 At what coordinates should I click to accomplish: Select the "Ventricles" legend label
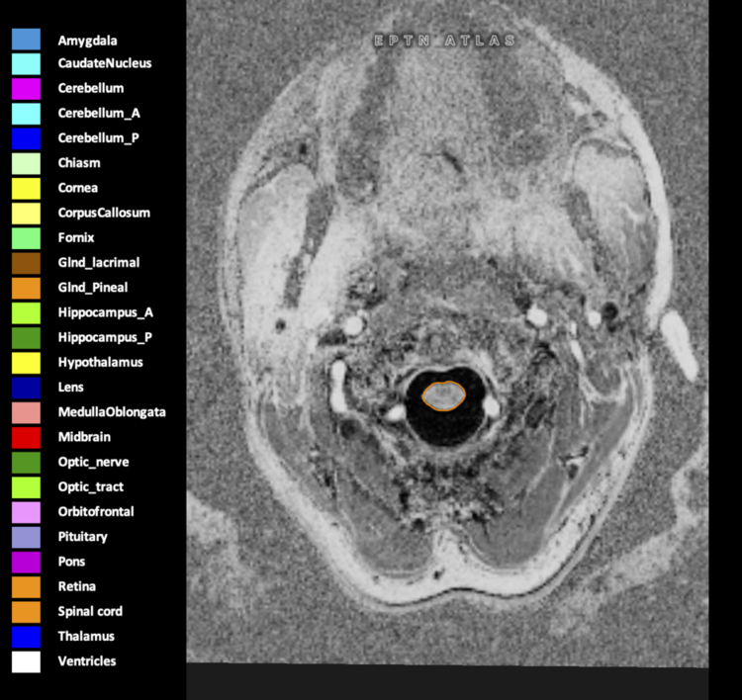(x=87, y=661)
